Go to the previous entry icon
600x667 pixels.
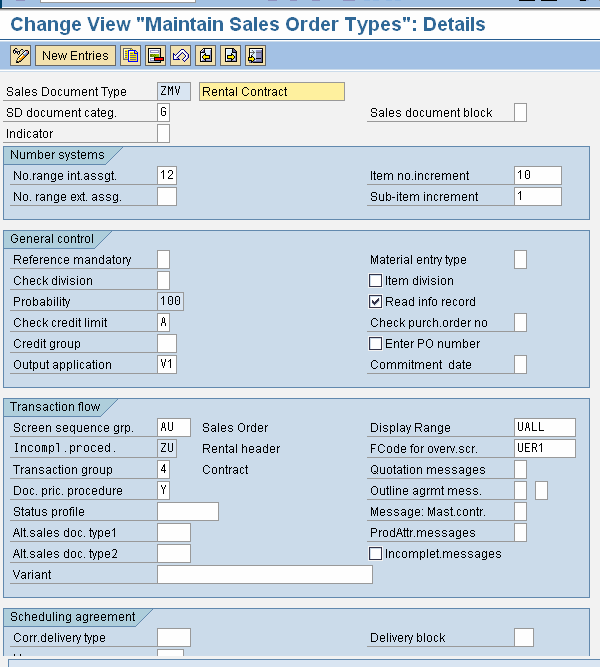pos(206,56)
